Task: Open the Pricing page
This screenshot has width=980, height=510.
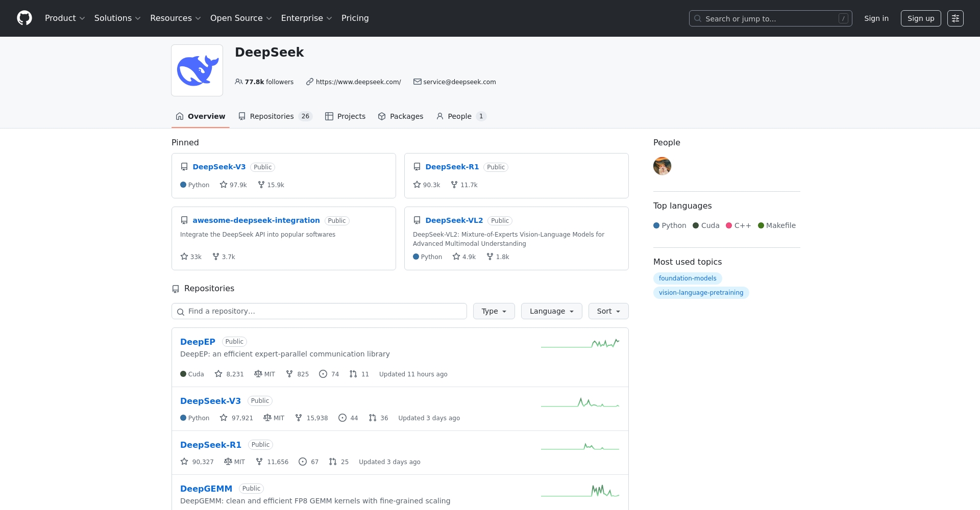Action: point(355,18)
